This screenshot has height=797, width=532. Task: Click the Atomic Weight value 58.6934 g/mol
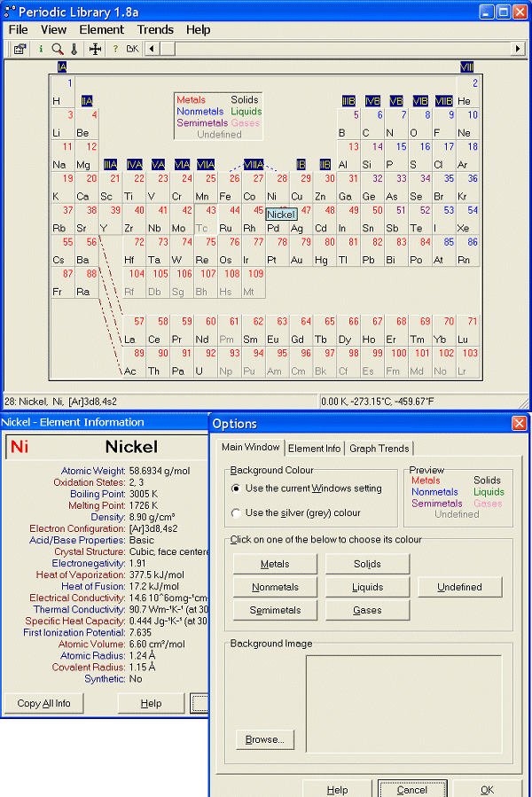[160, 471]
